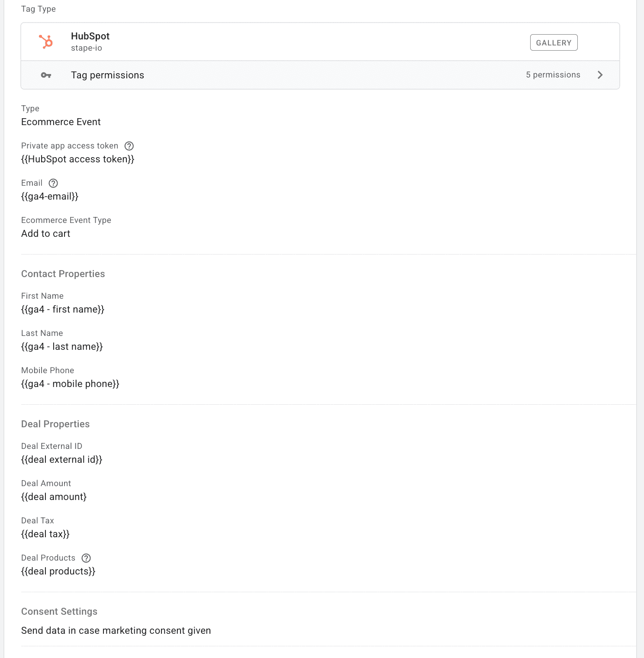Edit the First Name contact property
The image size is (644, 658).
tap(62, 309)
